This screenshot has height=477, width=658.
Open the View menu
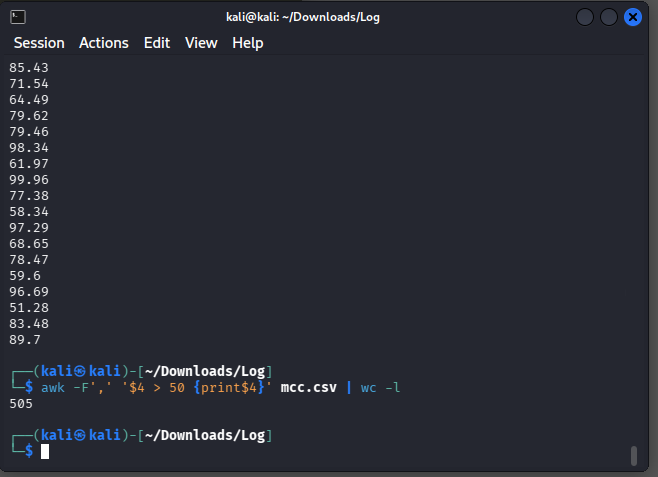pyautogui.click(x=201, y=43)
